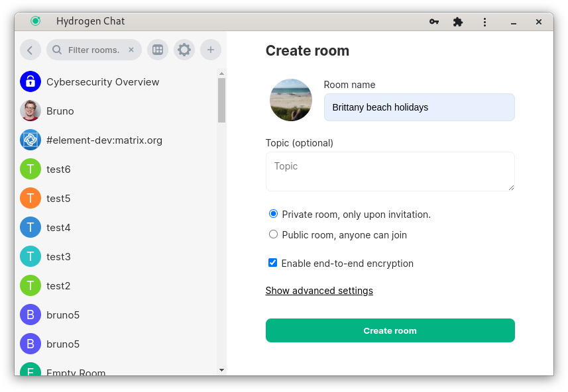Click the back arrow in sidebar
Image resolution: width=568 pixels, height=392 pixels.
point(30,50)
